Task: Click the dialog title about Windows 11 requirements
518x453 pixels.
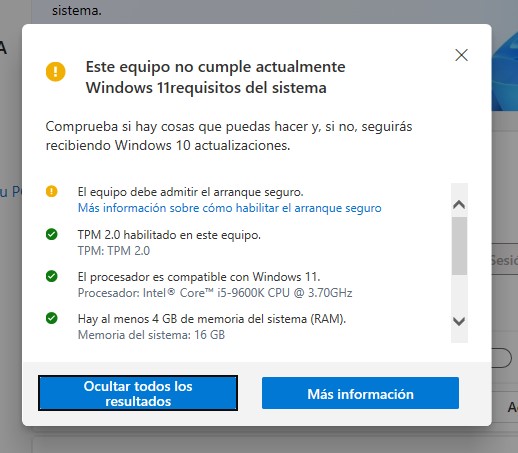Action: coord(215,77)
